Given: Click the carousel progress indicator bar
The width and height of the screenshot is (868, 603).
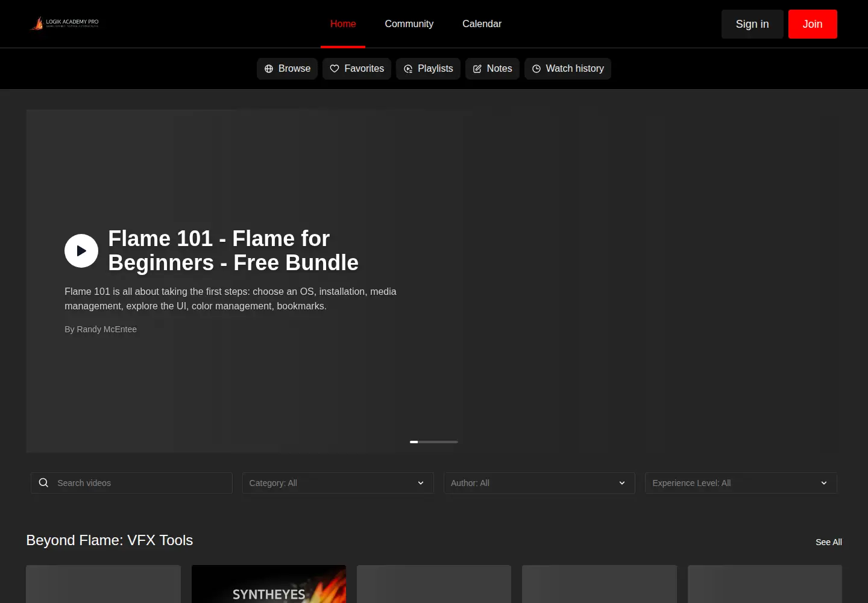Looking at the screenshot, I should pos(434,442).
